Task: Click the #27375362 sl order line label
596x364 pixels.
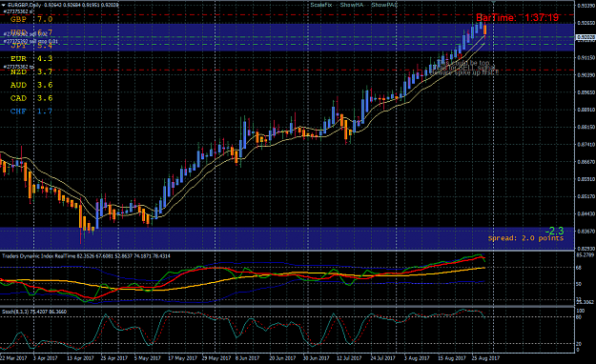Action: pos(18,11)
